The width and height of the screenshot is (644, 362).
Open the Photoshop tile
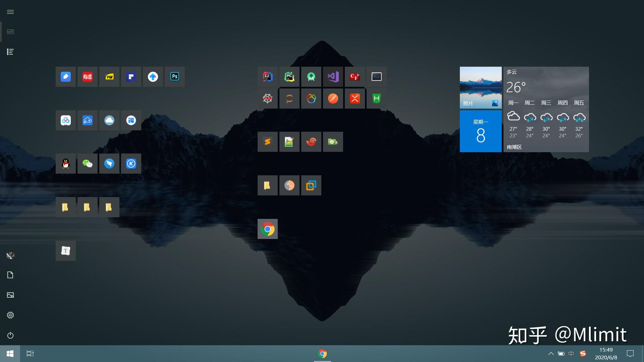(174, 77)
